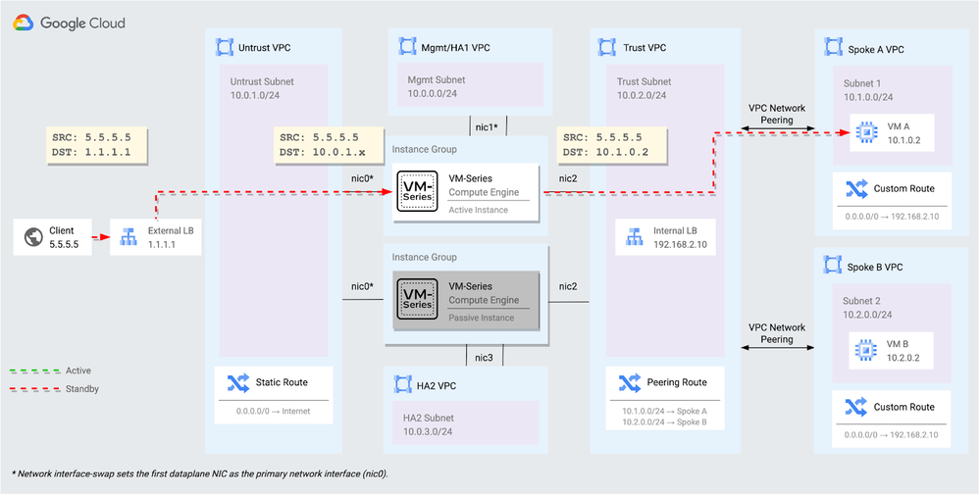Click the active VM-Series firewall icon

[418, 192]
